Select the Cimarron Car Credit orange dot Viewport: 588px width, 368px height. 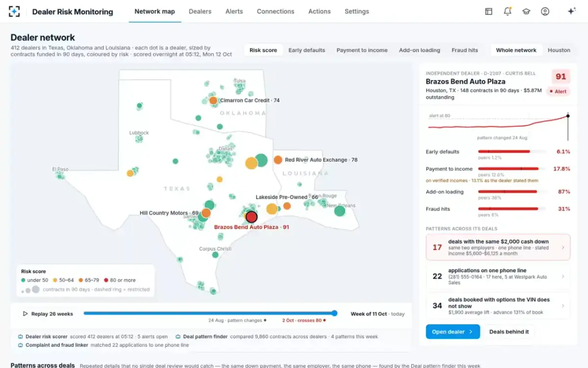pos(213,101)
